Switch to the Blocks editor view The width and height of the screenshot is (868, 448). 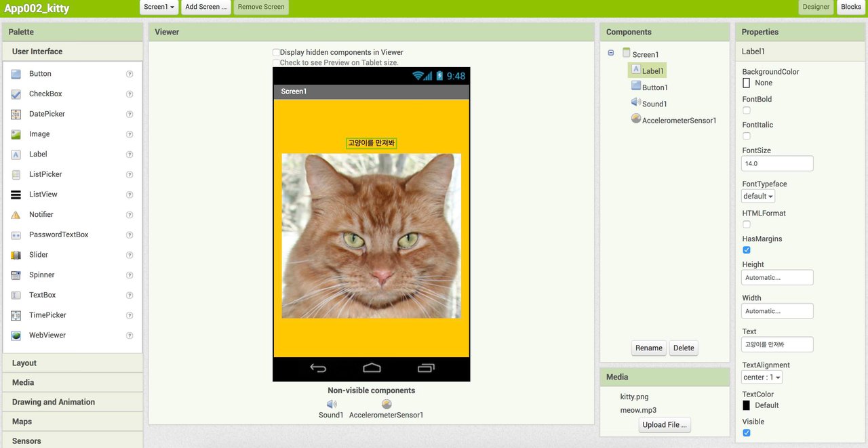tap(850, 7)
